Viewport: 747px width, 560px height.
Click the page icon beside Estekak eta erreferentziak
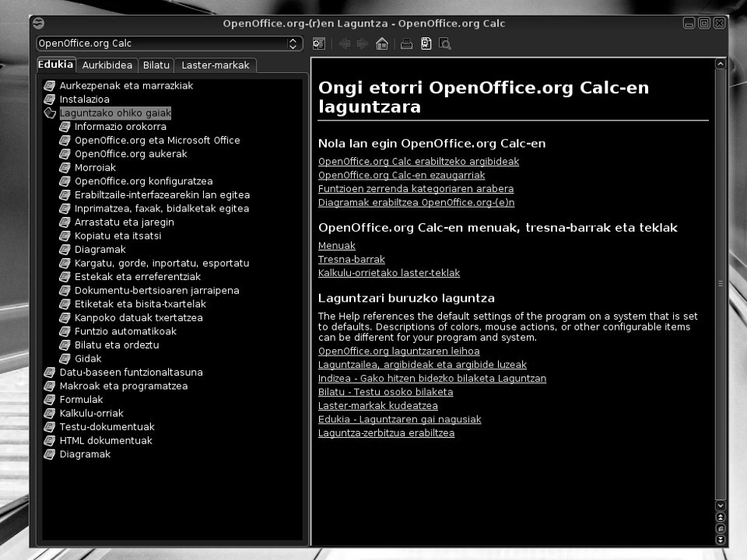(x=65, y=277)
